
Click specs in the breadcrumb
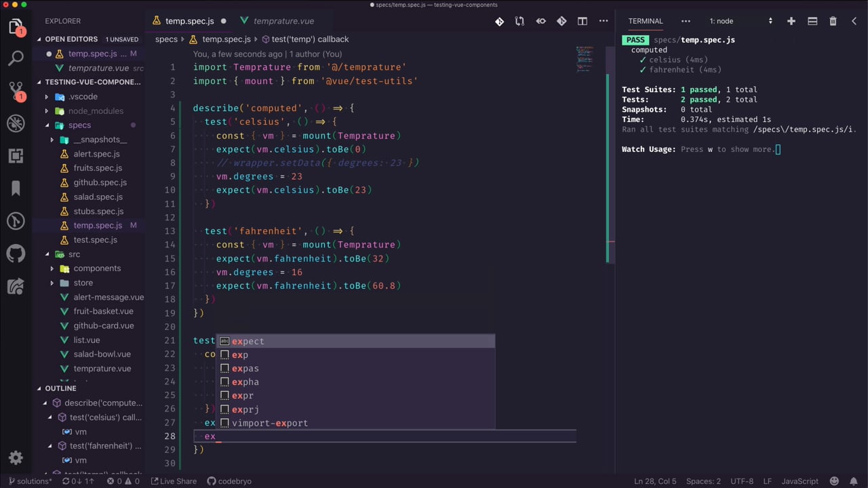tap(166, 39)
